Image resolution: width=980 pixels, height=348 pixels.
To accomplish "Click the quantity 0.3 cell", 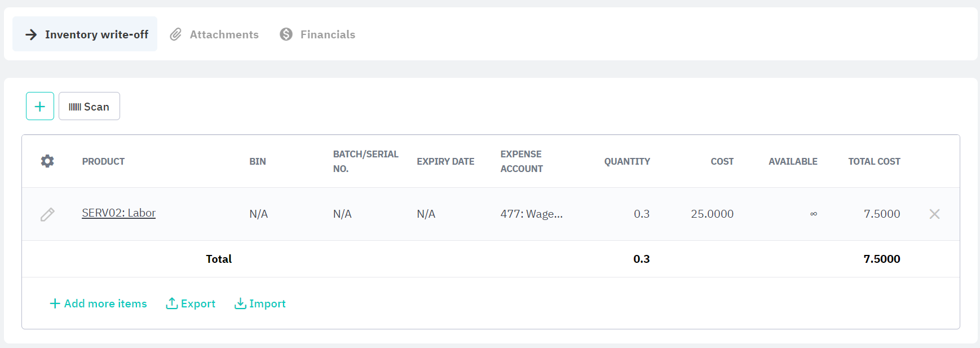I will [x=641, y=214].
